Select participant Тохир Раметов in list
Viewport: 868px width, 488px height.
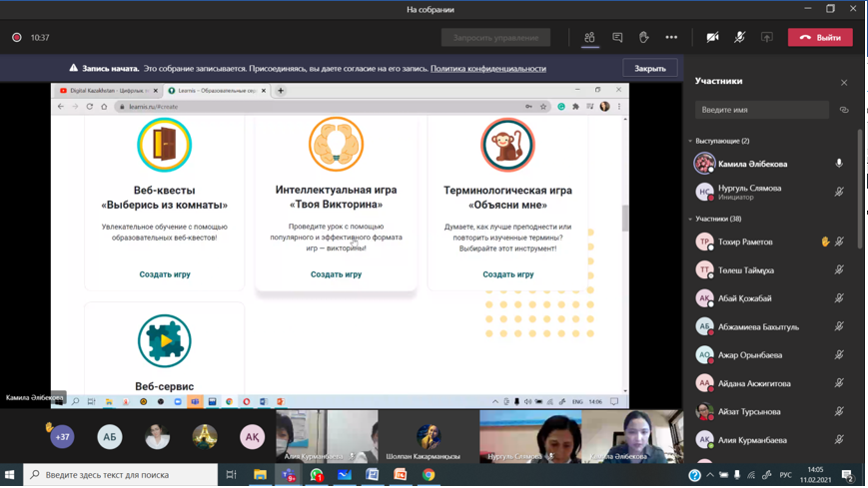pyautogui.click(x=745, y=242)
